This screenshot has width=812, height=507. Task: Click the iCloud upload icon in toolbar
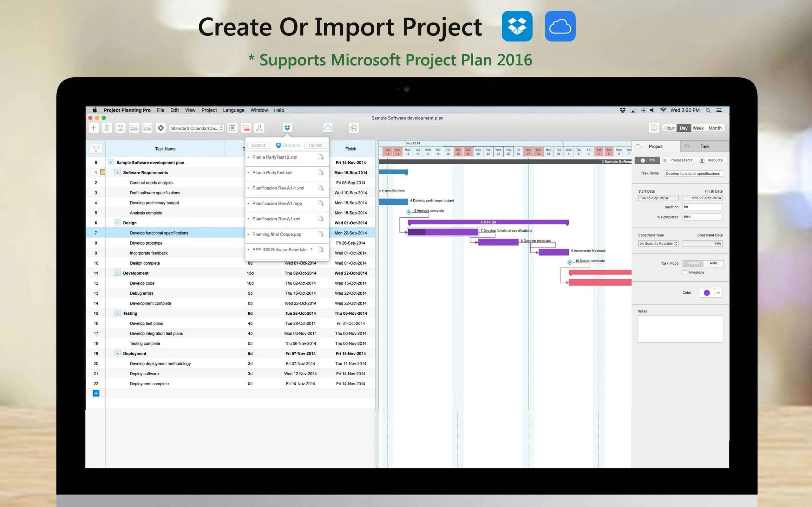click(x=327, y=127)
